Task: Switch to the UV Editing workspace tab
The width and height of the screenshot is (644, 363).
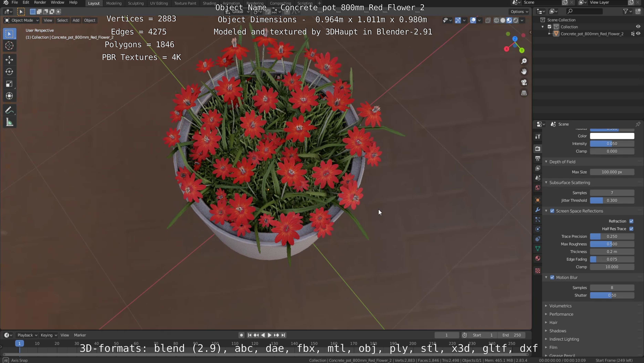Action: click(x=159, y=3)
